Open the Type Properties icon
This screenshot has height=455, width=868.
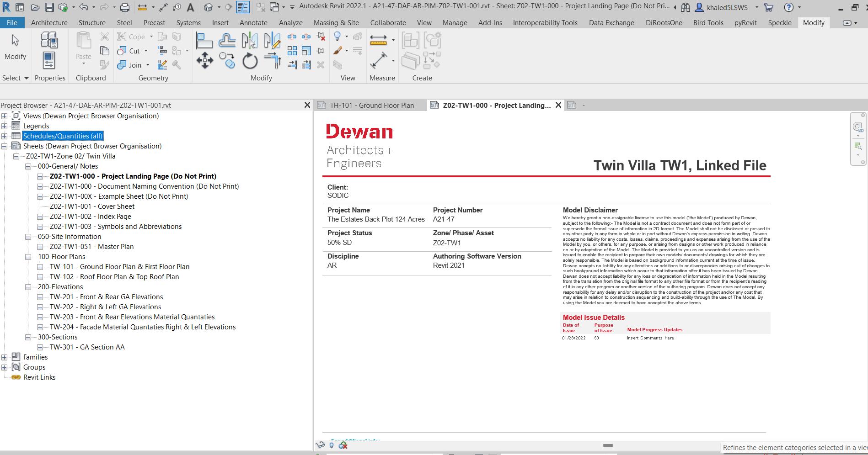(49, 40)
